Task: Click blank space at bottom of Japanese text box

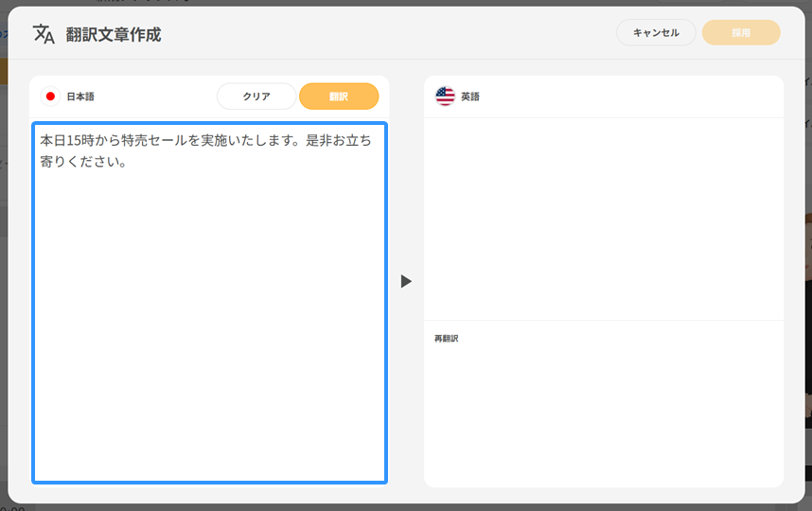Action: [x=209, y=445]
